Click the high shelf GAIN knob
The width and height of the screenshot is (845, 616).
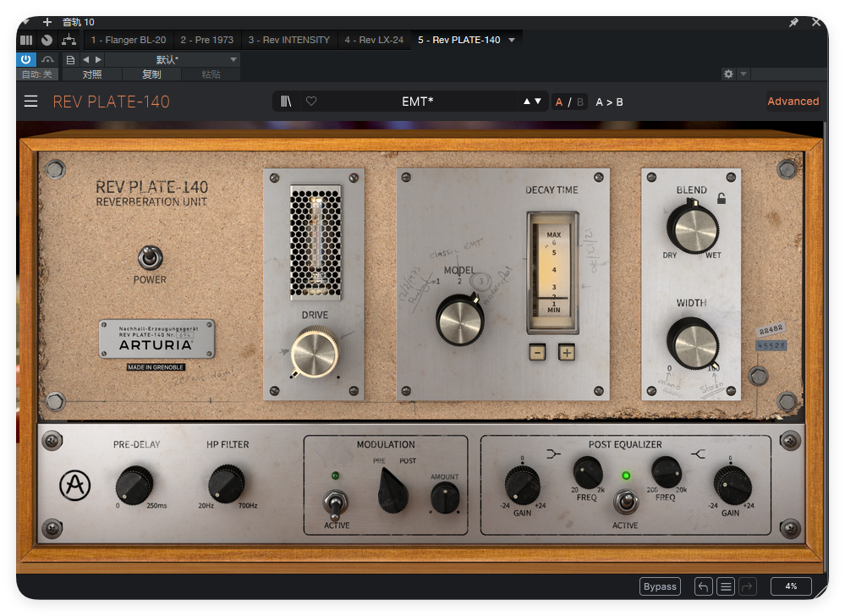(x=733, y=485)
